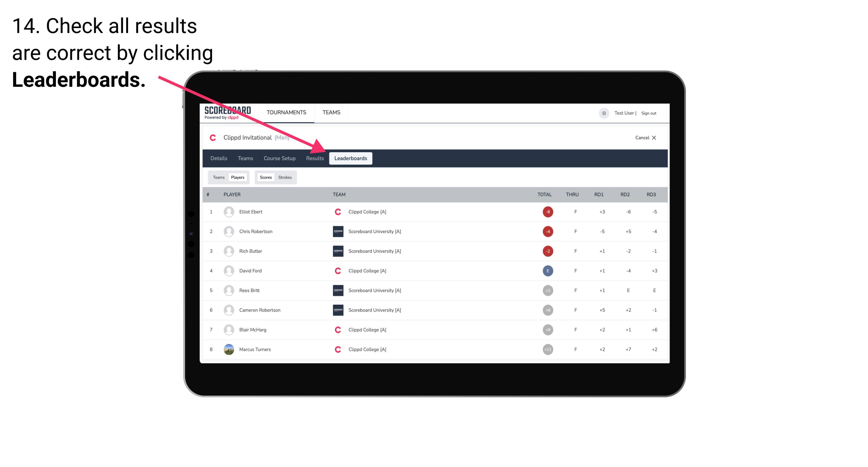Select the Players tab filter
868x467 pixels.
[x=237, y=177]
